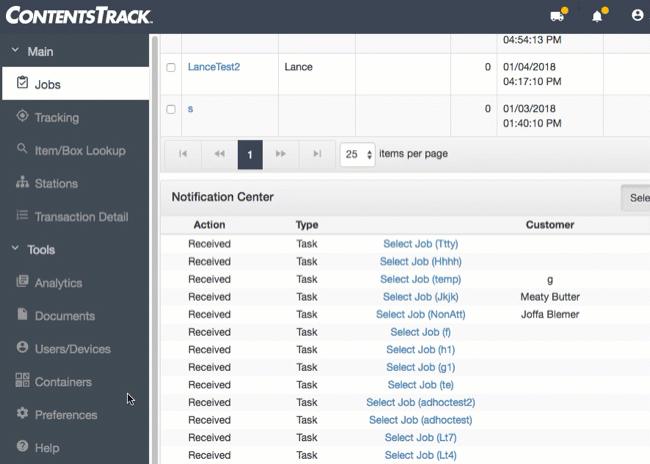
Task: Click the Select Job (NonAtt) link
Action: 420,314
